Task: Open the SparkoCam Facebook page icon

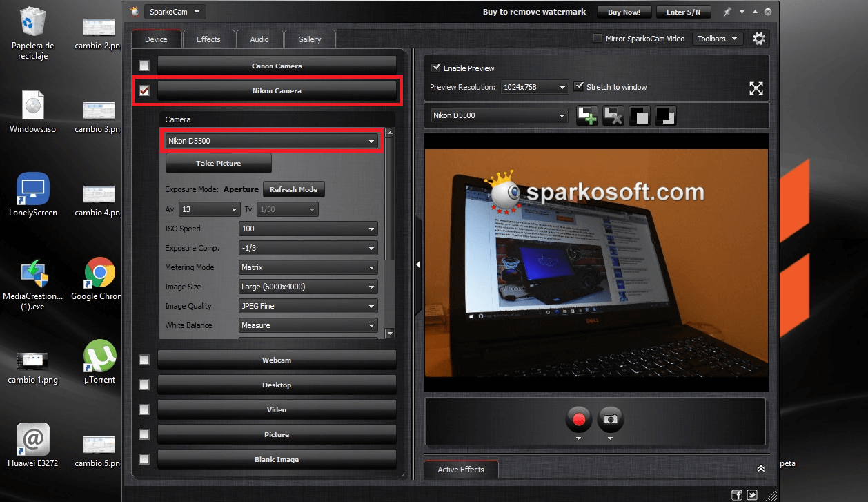Action: point(737,494)
